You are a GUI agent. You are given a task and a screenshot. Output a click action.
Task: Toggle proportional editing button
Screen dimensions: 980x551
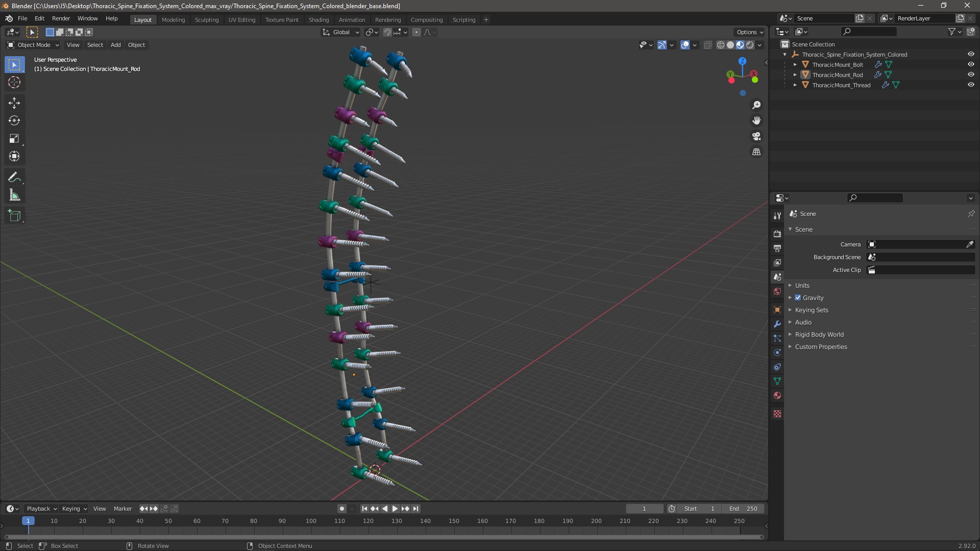416,32
